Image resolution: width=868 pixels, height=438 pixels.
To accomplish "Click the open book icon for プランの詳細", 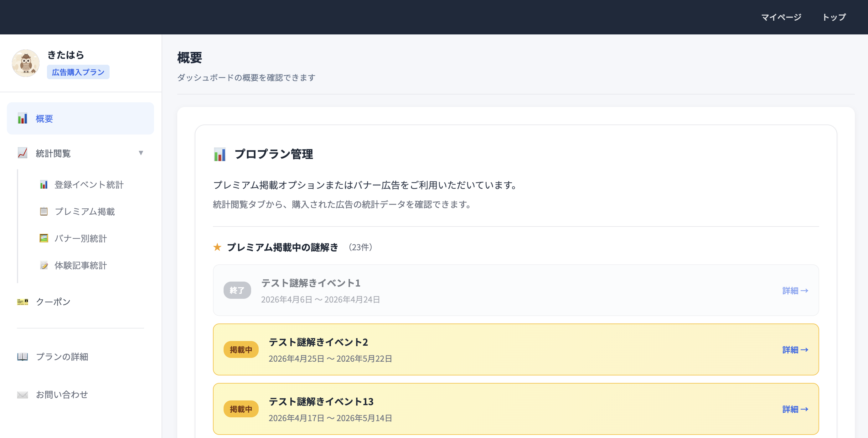I will [23, 357].
